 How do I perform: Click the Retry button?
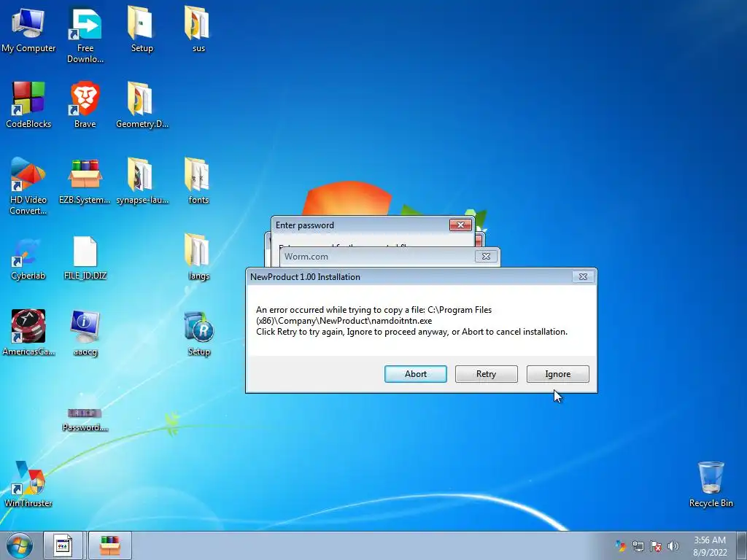pyautogui.click(x=487, y=374)
